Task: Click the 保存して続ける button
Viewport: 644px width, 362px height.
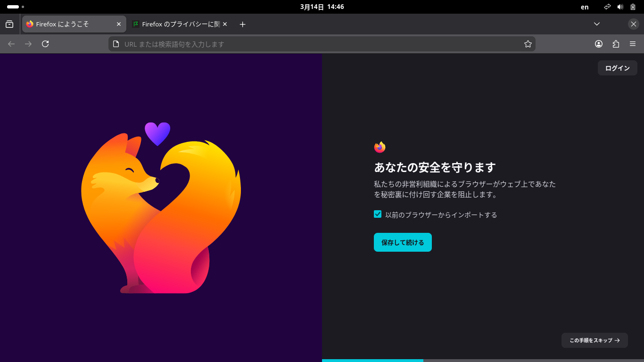Action: tap(403, 242)
